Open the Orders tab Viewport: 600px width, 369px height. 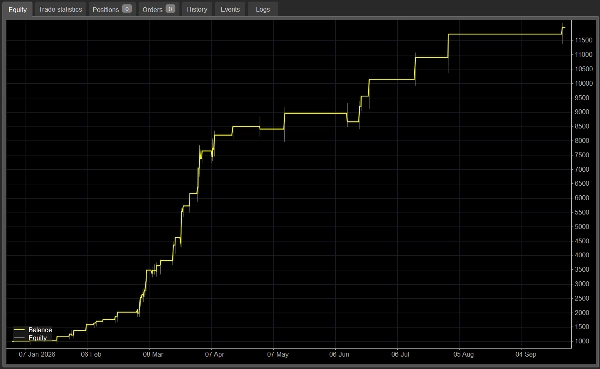pos(158,10)
